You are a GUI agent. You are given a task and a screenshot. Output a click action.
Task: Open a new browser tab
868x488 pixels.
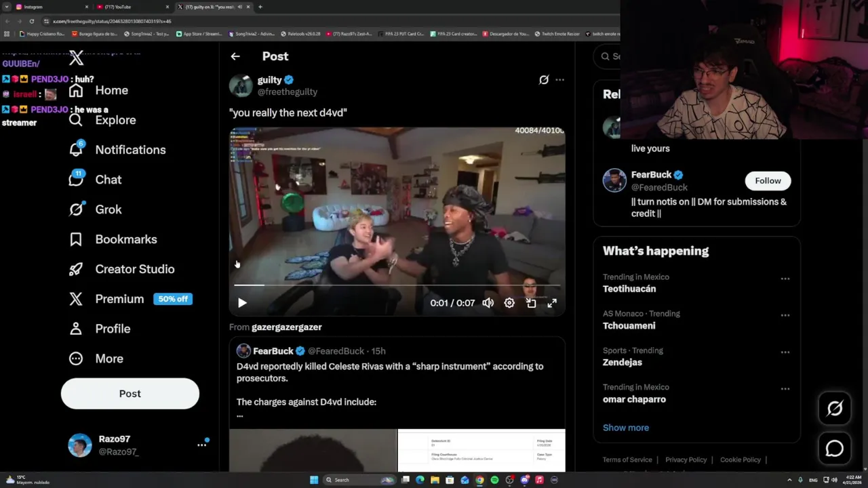point(260,7)
